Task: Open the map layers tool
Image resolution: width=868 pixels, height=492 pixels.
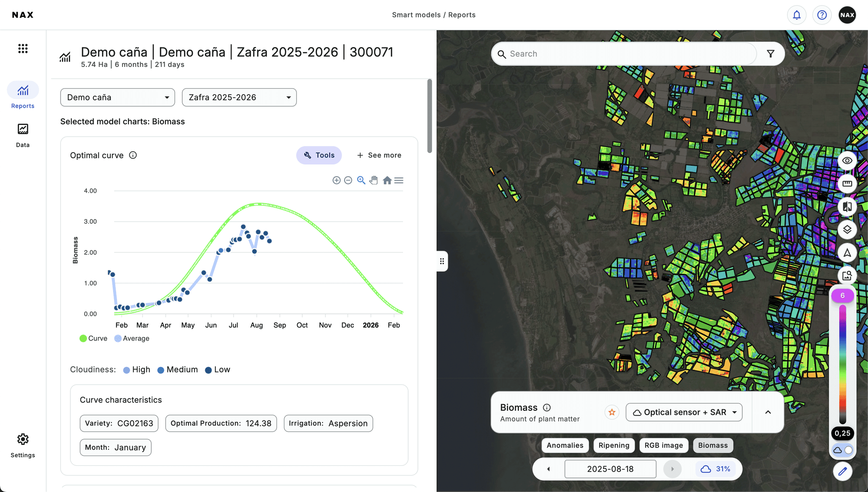Action: coord(847,230)
